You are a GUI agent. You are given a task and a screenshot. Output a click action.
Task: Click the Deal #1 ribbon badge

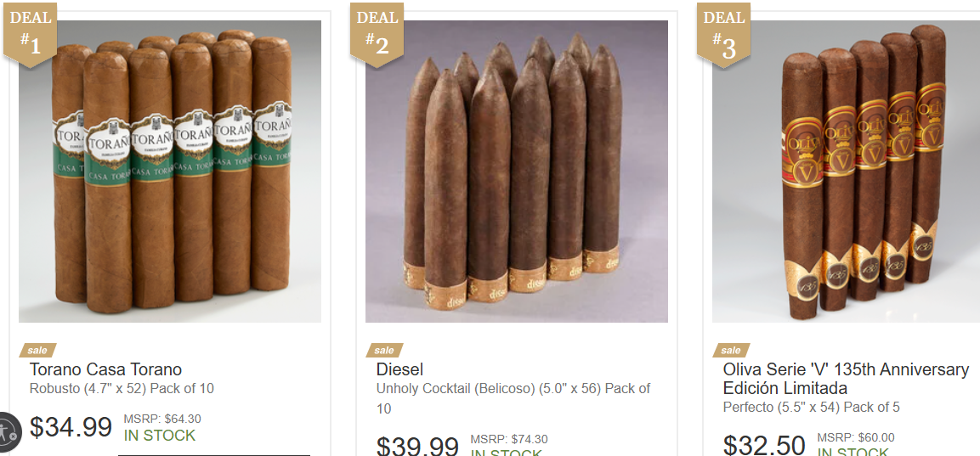point(30,33)
